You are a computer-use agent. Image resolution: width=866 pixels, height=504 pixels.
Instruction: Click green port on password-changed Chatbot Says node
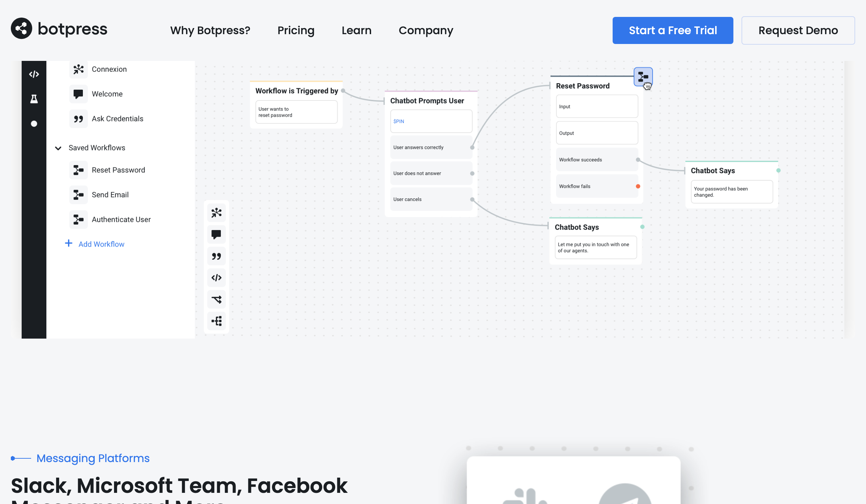pyautogui.click(x=778, y=170)
